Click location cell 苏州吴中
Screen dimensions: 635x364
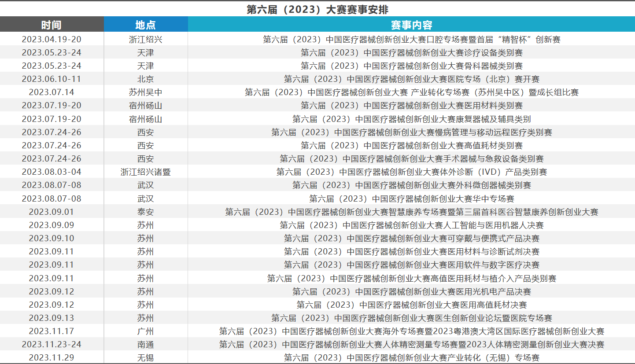click(146, 92)
